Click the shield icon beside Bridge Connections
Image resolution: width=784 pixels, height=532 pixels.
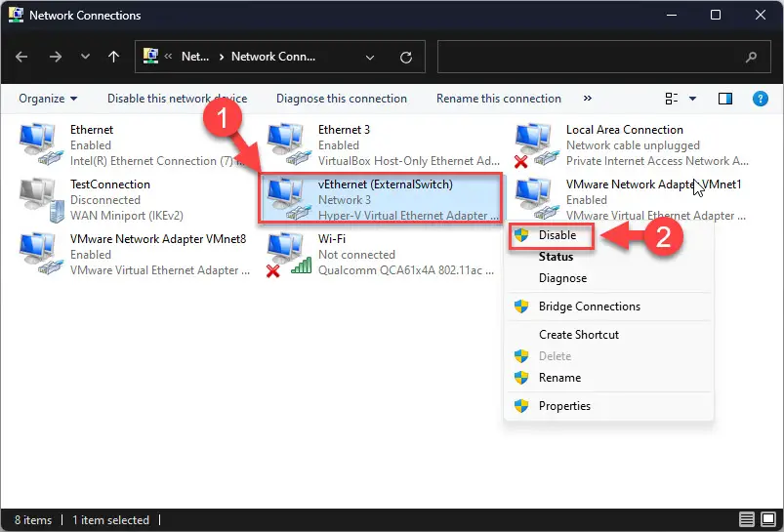coord(521,307)
